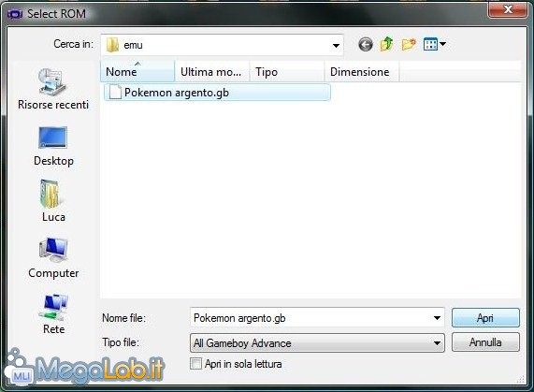Sort by Ultima modifica column

(x=212, y=71)
